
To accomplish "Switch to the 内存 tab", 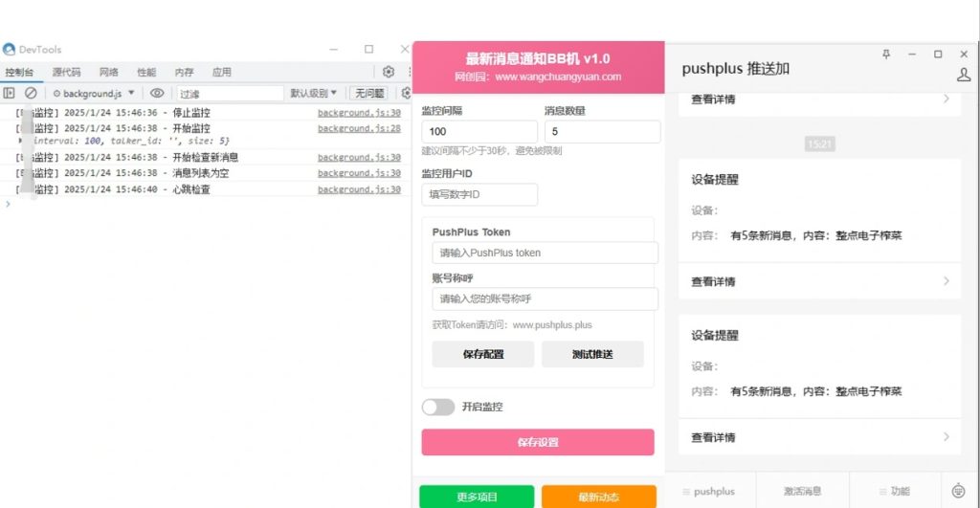I will pos(184,72).
